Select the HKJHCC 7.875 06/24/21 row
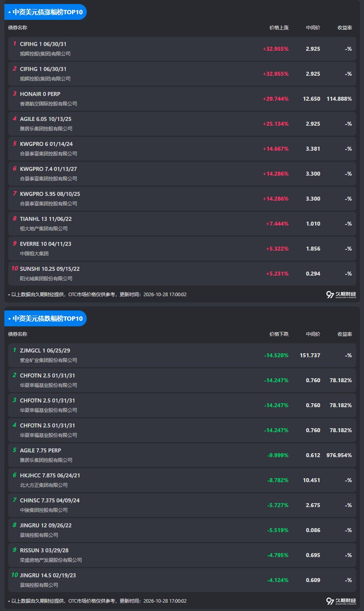Viewport: 364px width, 611px height. [x=182, y=480]
